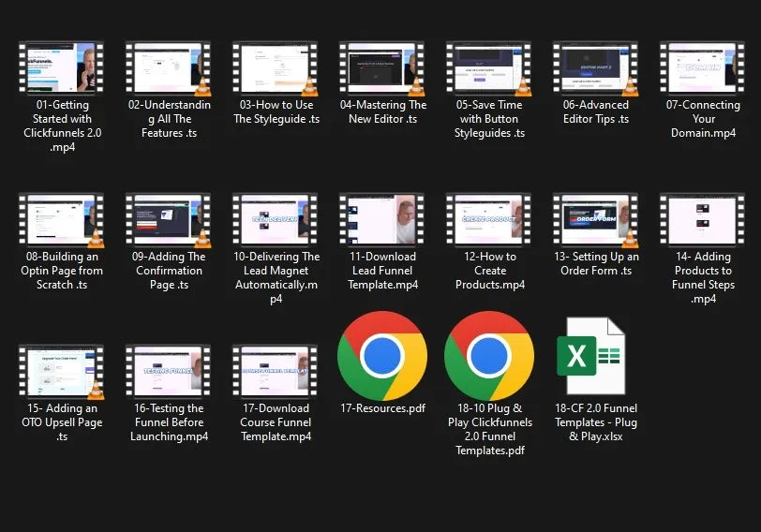Image resolution: width=761 pixels, height=532 pixels.
Task: Click the 15-Adding an OTO Upsell Page icon
Action: click(61, 371)
